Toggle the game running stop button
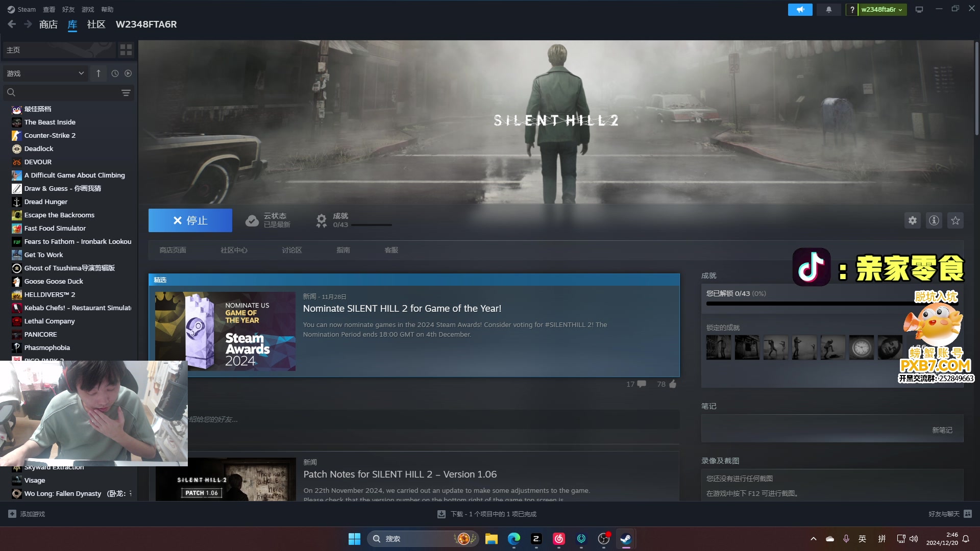The width and height of the screenshot is (980, 551). [x=190, y=220]
